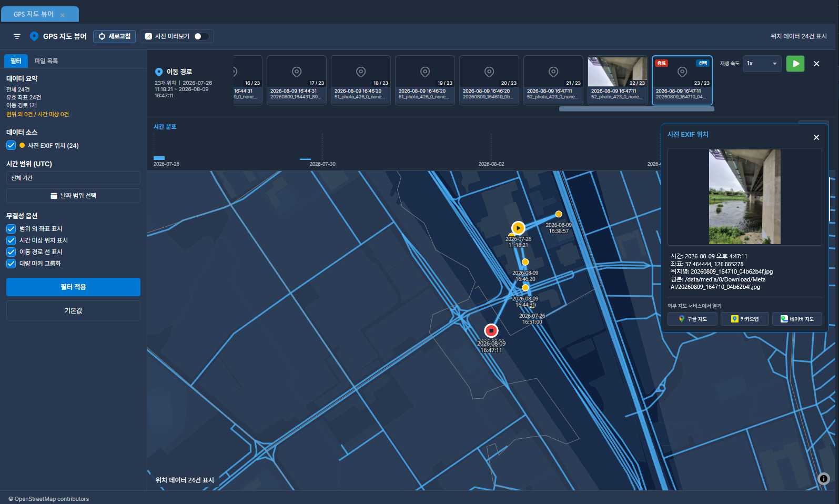Screen dimensions: 839x504
Task: Toggle 사진 EXIF 위치 data source checkbox
Action: (11, 146)
